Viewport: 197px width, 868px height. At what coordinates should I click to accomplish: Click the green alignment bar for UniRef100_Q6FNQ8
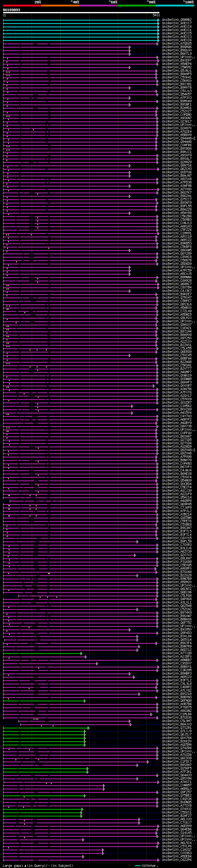pyautogui.click(x=44, y=700)
